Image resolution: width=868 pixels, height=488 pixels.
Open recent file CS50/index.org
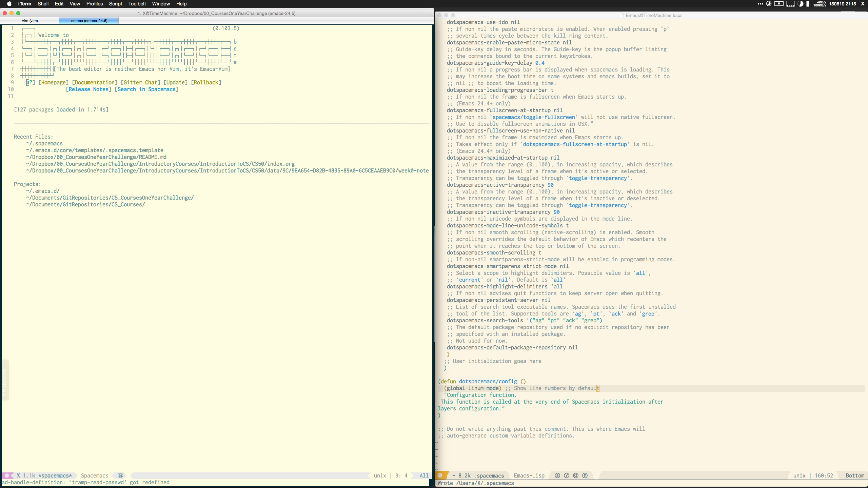[x=160, y=164]
